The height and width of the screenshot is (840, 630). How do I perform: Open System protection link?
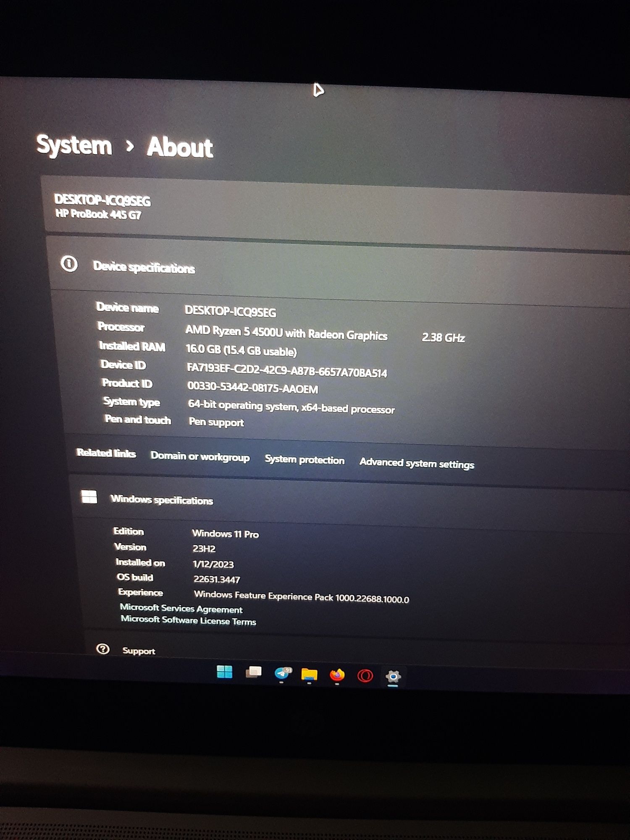click(x=304, y=459)
